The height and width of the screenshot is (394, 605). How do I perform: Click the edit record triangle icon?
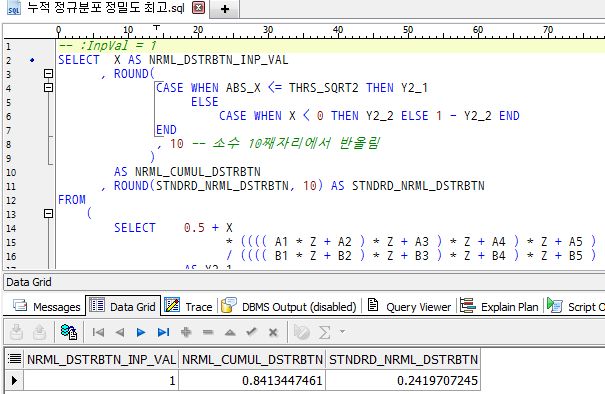230,332
